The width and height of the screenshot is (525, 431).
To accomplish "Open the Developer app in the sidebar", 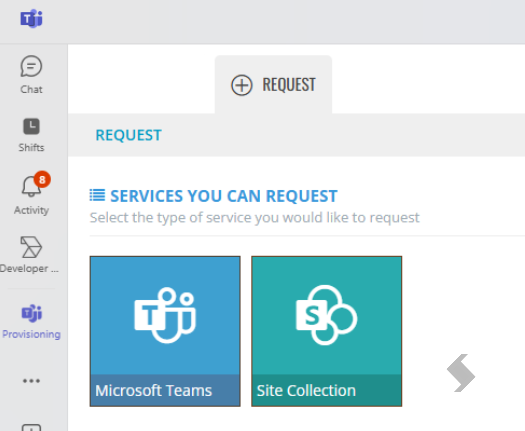I will click(29, 255).
